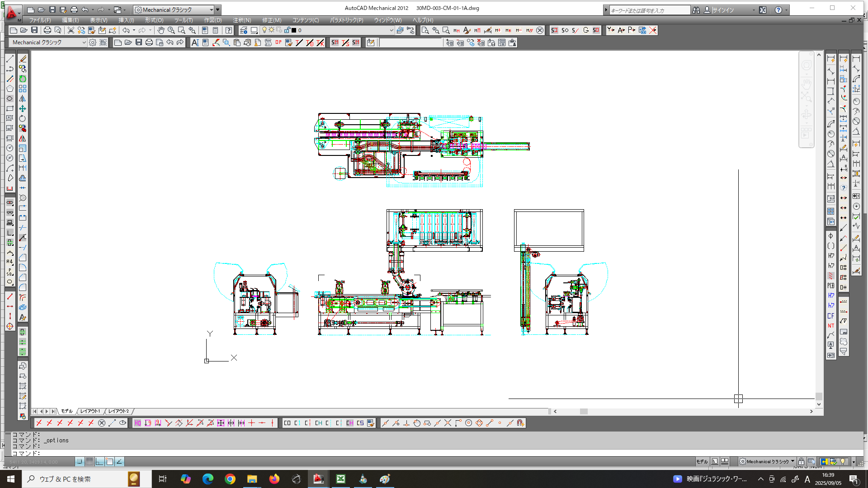Toggle Ortho mode in status bar
The height and width of the screenshot is (488, 868).
tap(99, 461)
